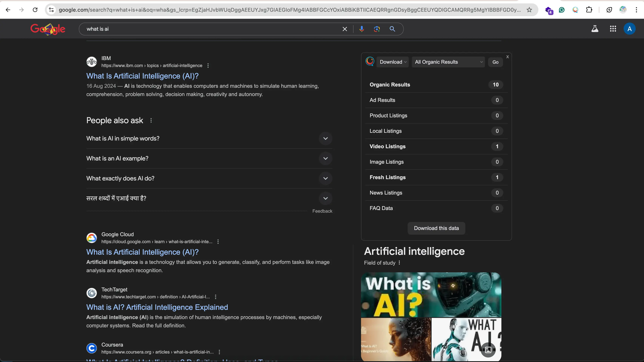Click the magnifier search icon

[392, 29]
